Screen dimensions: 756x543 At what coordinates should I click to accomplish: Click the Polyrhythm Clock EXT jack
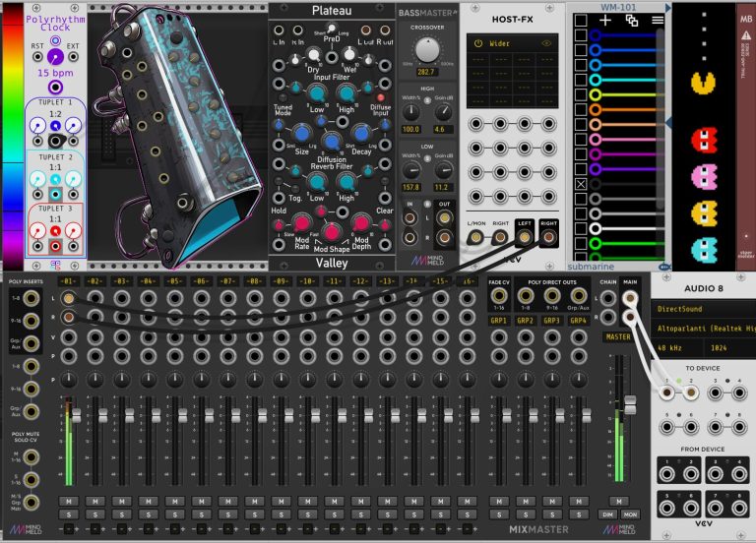pyautogui.click(x=73, y=57)
